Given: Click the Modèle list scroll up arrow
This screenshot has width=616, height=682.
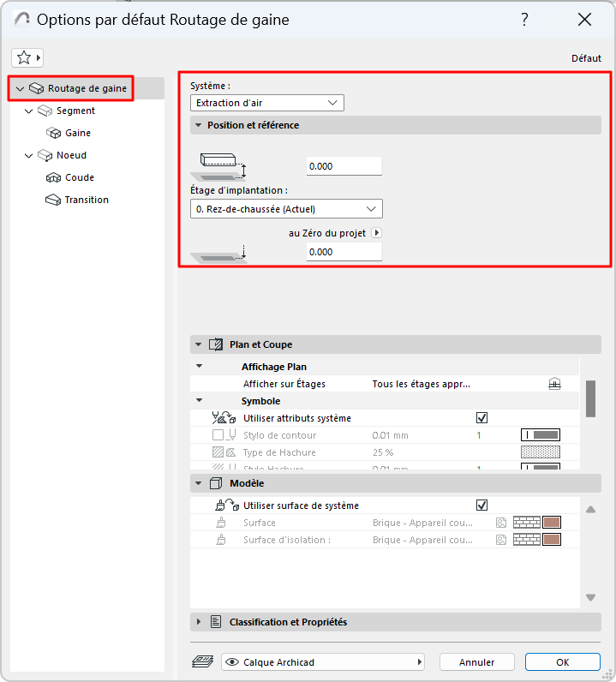Looking at the screenshot, I should 590,509.
